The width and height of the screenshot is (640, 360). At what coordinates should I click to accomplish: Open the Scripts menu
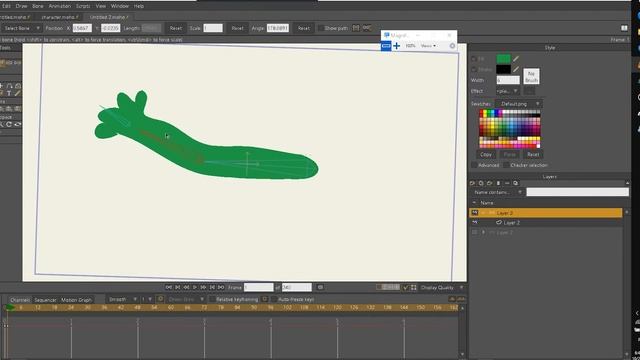[83, 6]
